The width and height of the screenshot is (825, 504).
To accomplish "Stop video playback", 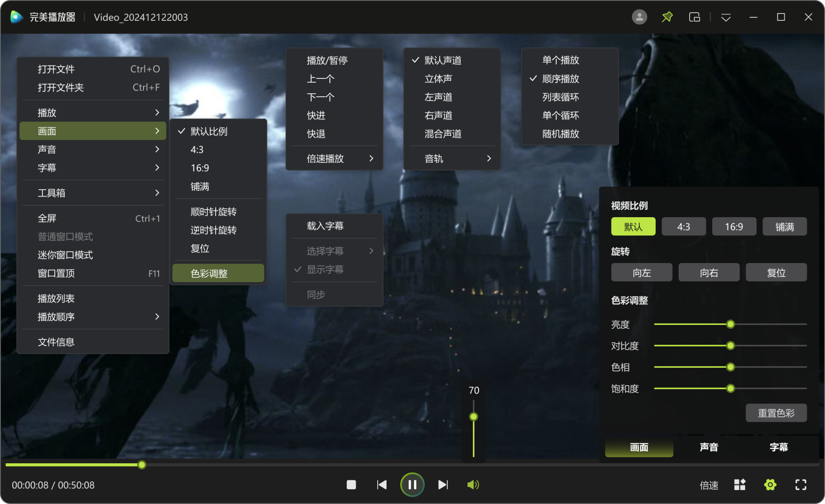I will tap(351, 484).
